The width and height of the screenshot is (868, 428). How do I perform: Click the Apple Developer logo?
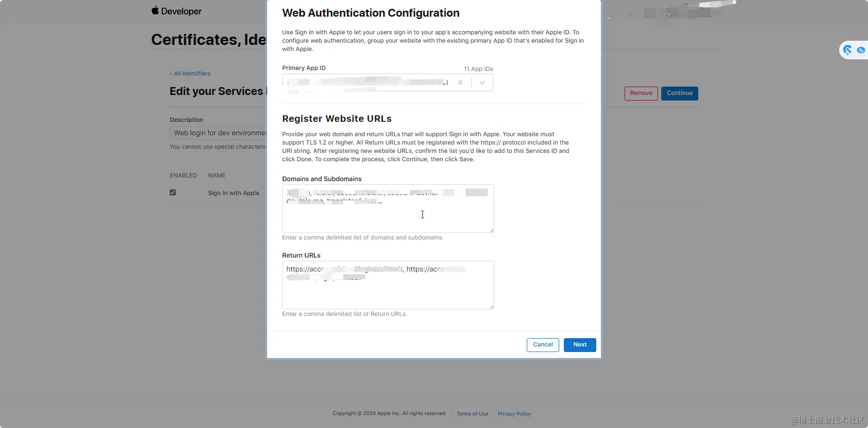pyautogui.click(x=176, y=11)
